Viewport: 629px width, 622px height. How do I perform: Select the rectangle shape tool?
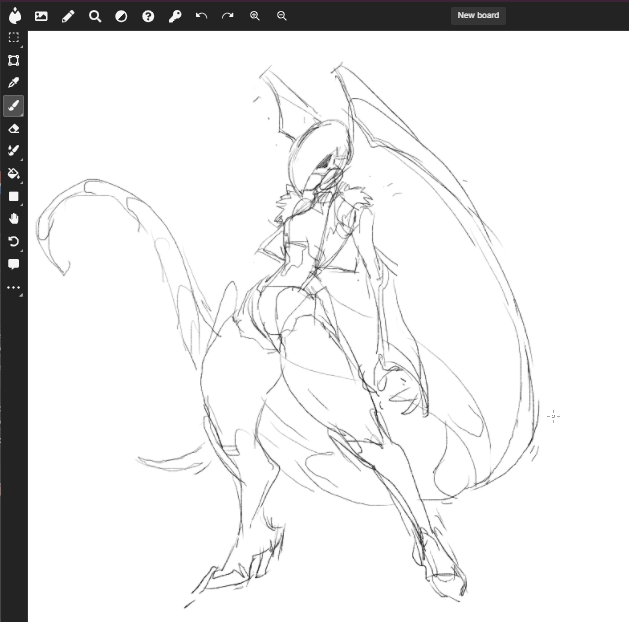14,196
